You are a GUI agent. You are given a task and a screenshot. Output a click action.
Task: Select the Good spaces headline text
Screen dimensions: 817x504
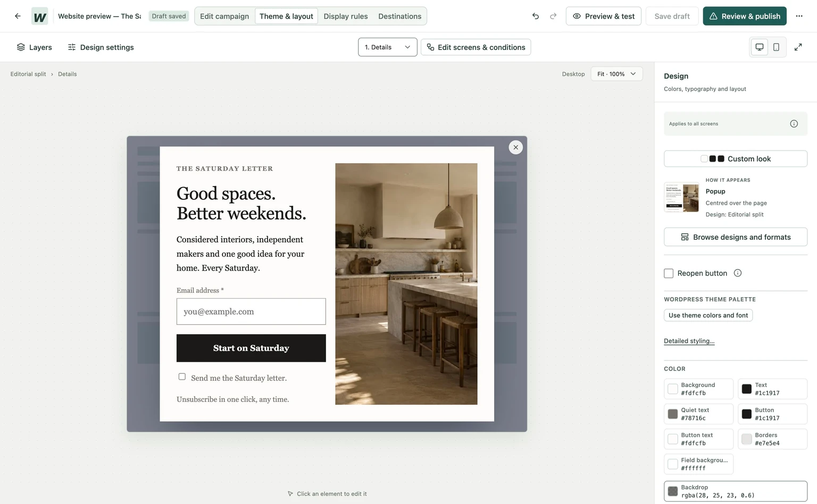[x=241, y=203]
